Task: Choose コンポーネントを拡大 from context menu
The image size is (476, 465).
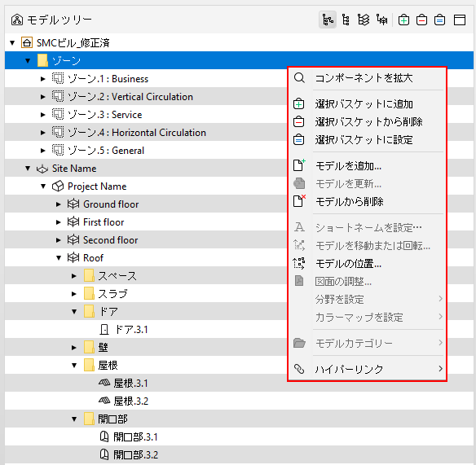Action: tap(367, 78)
